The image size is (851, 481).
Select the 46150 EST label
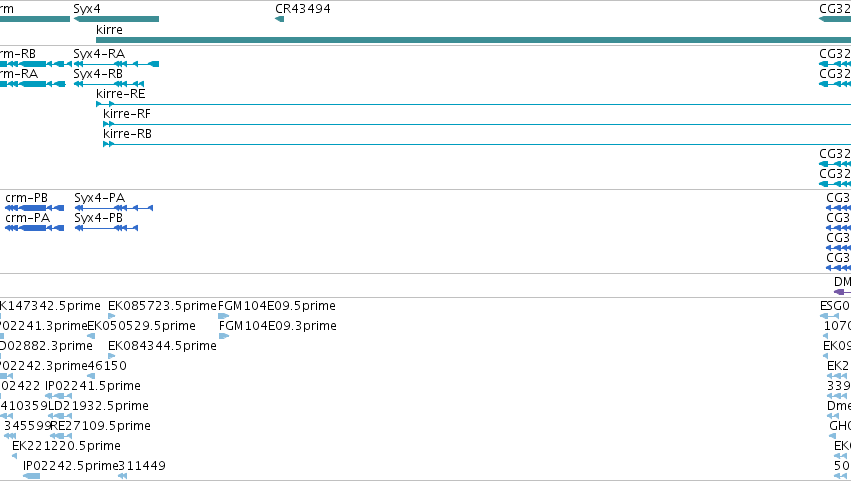[107, 366]
